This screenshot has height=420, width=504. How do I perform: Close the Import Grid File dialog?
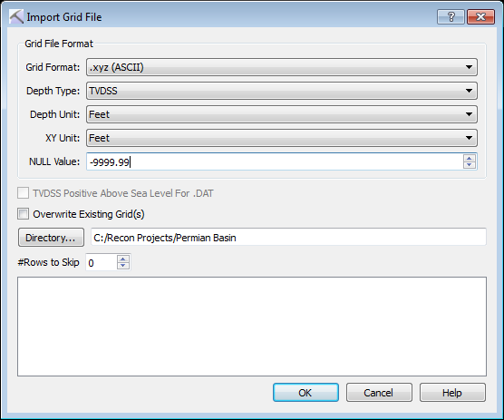tap(480, 16)
